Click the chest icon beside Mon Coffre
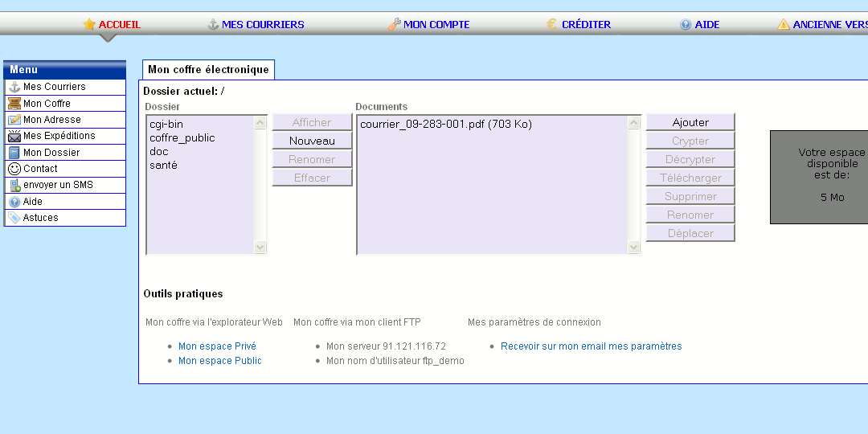The image size is (868, 434). [14, 104]
